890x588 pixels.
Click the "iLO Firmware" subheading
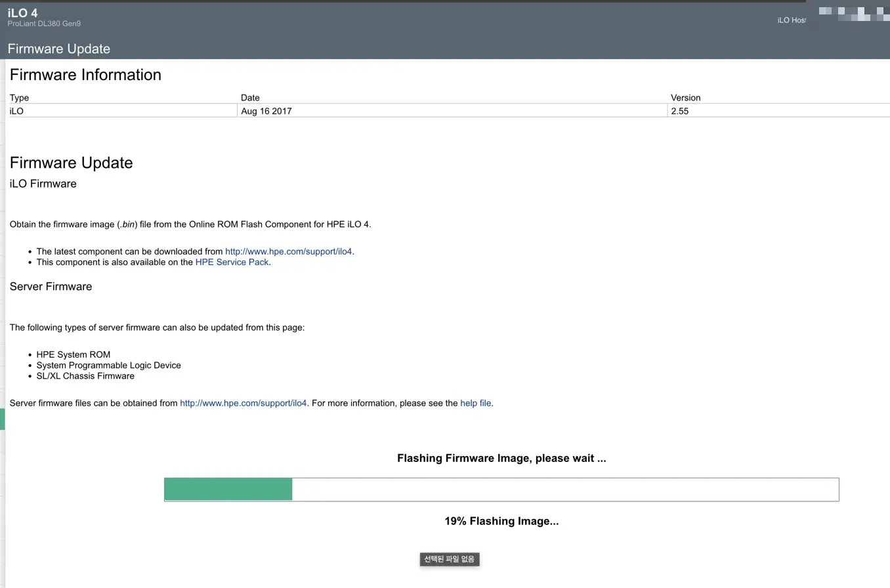pos(43,184)
